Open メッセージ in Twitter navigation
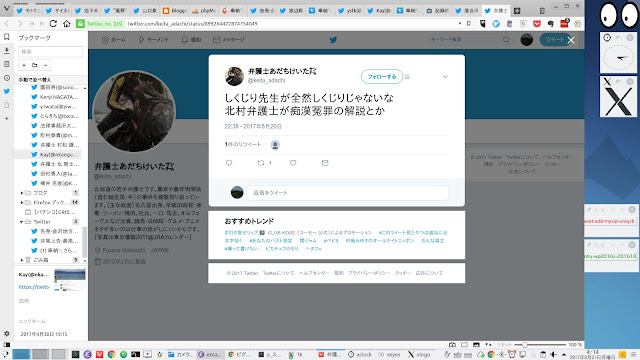This screenshot has width=640, height=360. (229, 40)
